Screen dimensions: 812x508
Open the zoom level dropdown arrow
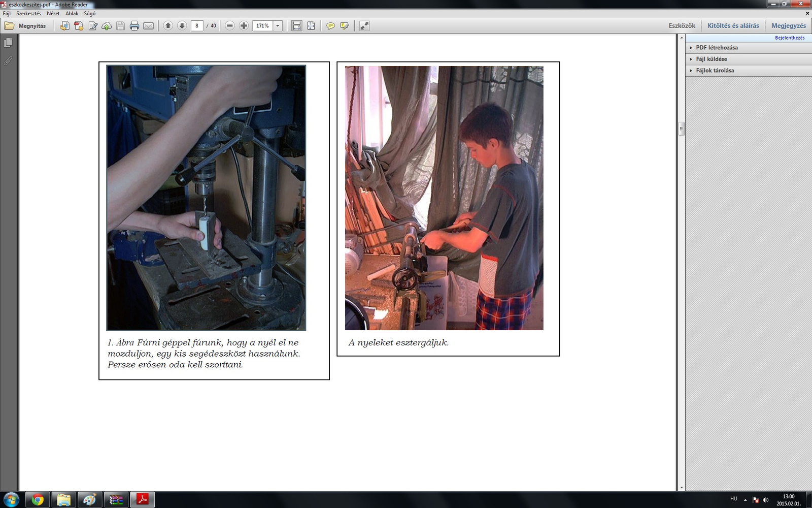tap(278, 26)
